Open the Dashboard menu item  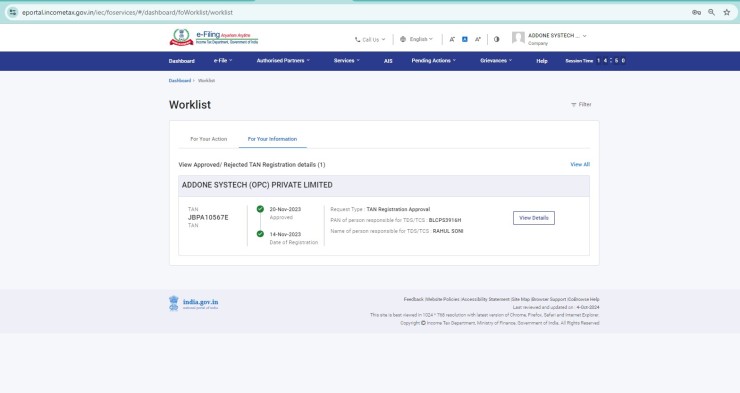pos(182,61)
